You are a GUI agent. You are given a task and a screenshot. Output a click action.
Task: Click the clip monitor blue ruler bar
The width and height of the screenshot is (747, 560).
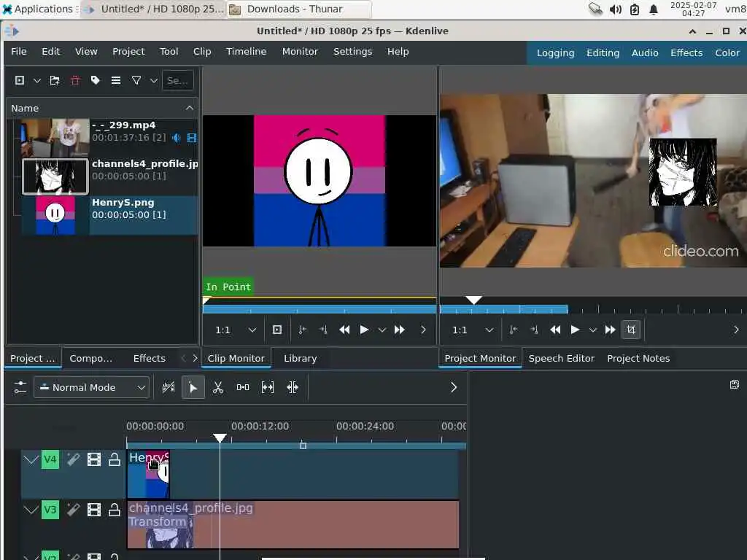[320, 309]
